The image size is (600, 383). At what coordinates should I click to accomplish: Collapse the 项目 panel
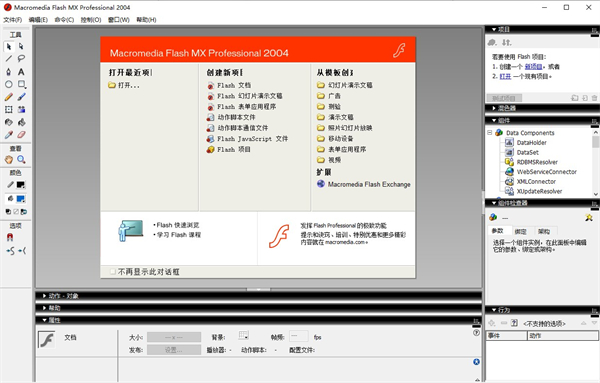tap(494, 29)
